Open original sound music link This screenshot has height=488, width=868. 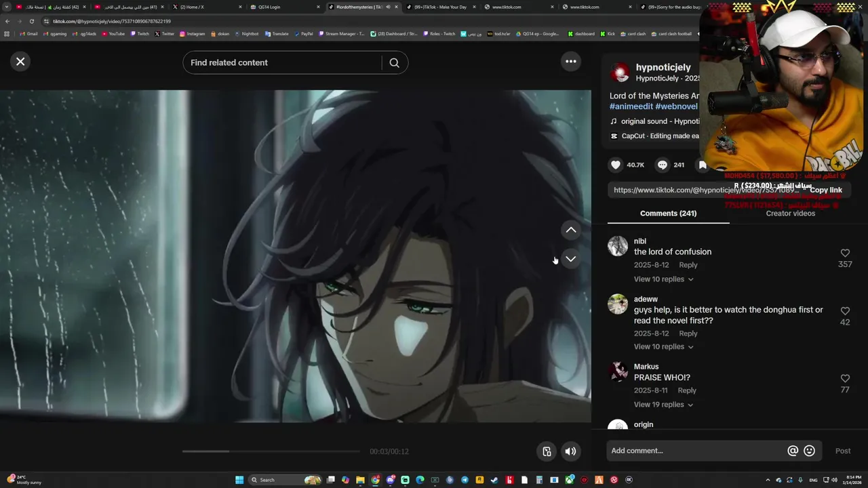(654, 121)
